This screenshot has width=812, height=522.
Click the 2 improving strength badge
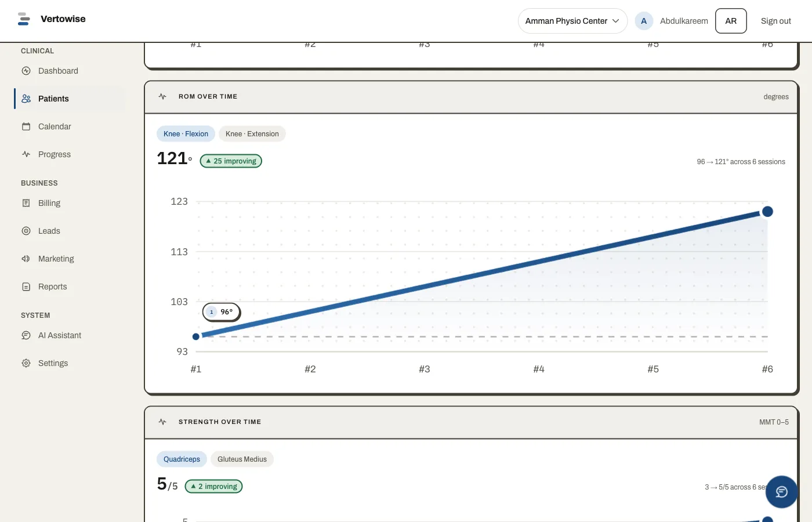213,487
